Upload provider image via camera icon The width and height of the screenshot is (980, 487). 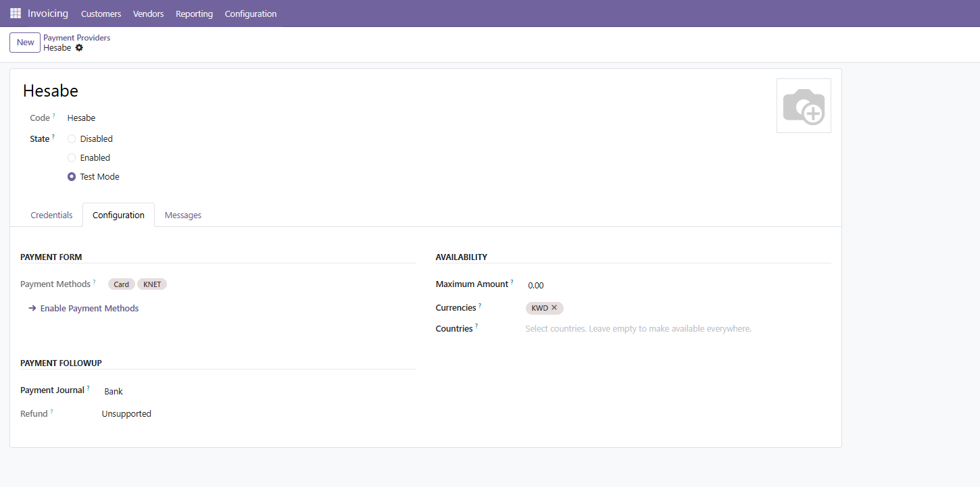(x=804, y=106)
